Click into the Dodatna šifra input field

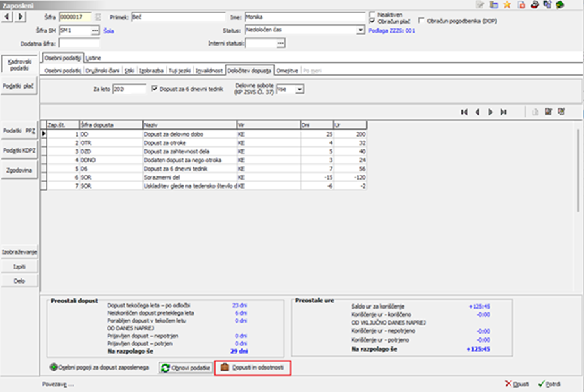[80, 44]
